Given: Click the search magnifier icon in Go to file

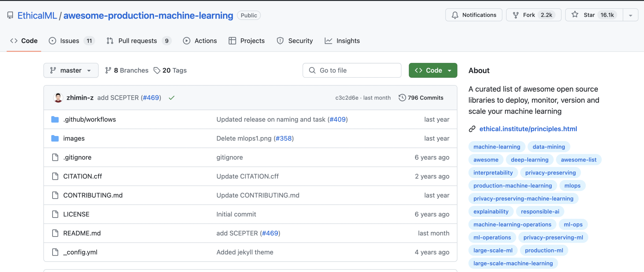Looking at the screenshot, I should [312, 70].
